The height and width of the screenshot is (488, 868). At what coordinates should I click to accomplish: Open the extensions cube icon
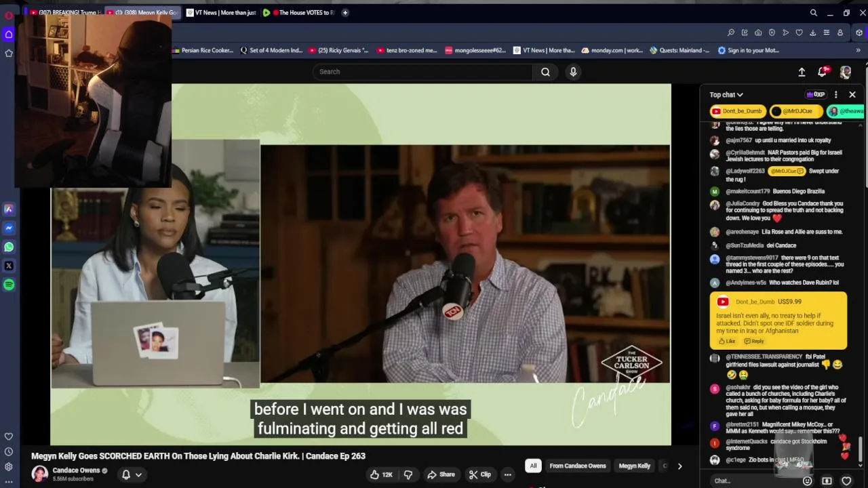point(859,33)
